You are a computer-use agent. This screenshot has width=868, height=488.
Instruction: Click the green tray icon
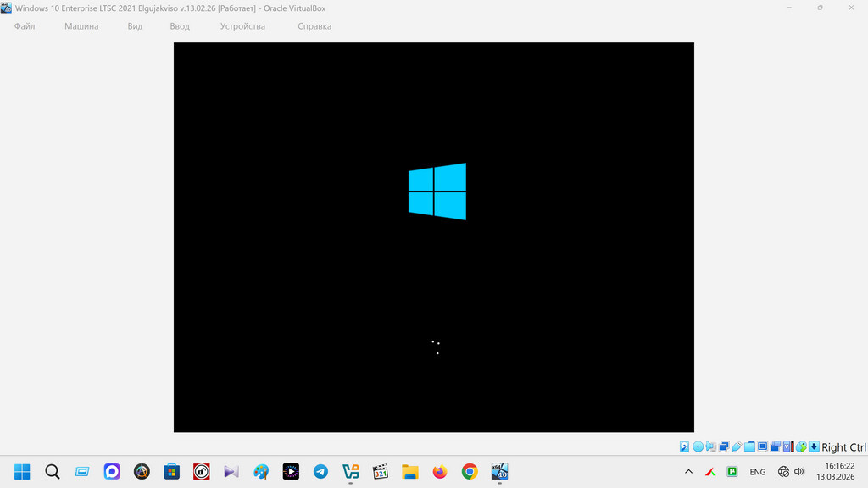(732, 471)
